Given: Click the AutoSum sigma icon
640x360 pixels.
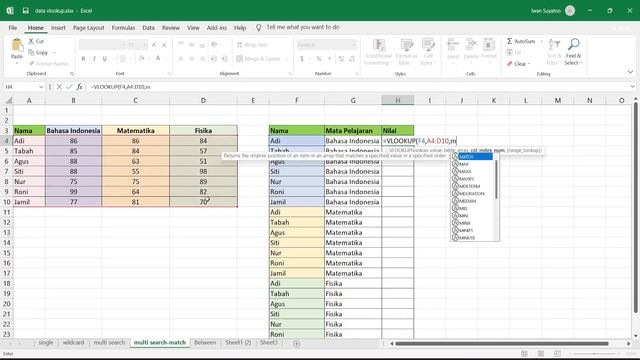Looking at the screenshot, I should tap(509, 41).
